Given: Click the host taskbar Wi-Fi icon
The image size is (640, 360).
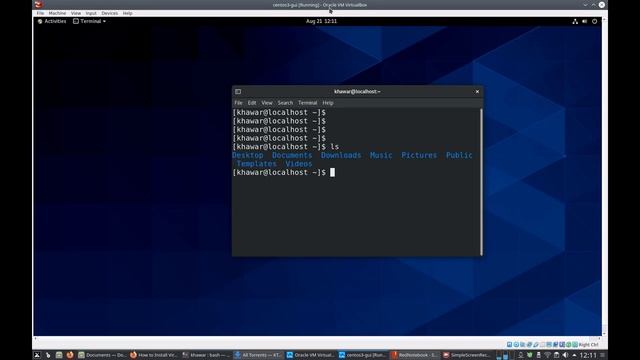Looking at the screenshot, I should coord(547,355).
